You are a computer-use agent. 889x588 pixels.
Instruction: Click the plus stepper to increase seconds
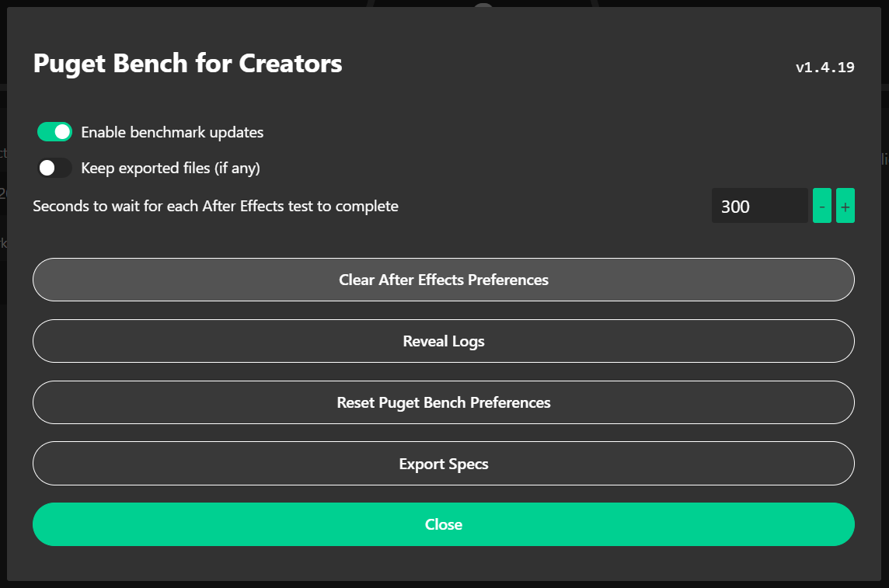click(x=845, y=205)
